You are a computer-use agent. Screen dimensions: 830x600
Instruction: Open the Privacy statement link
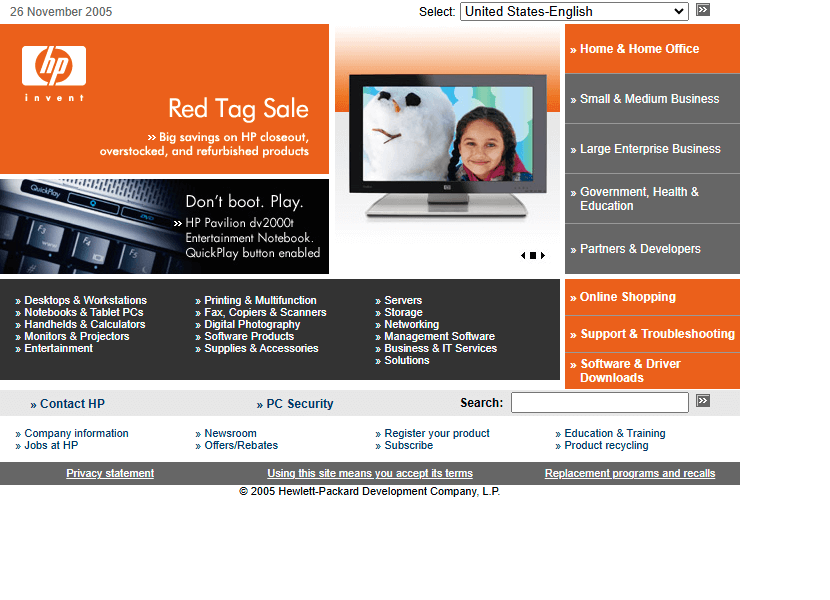click(110, 473)
